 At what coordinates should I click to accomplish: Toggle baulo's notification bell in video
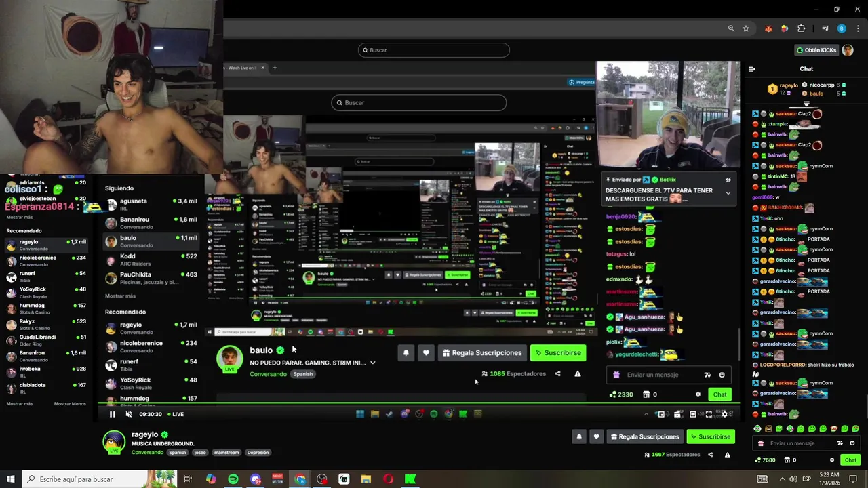[x=406, y=352]
